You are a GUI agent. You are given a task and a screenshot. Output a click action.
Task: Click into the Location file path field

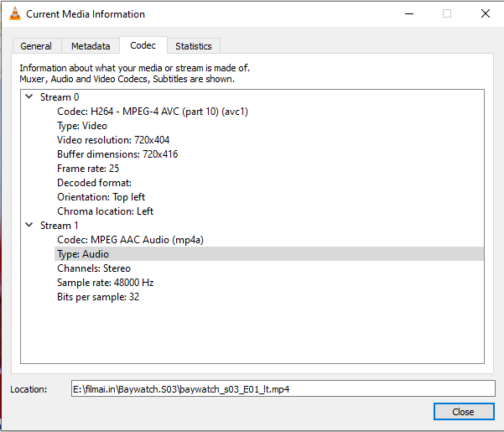[283, 389]
